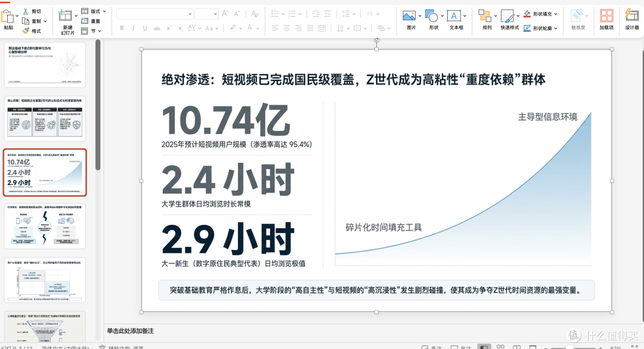Click the Arrange (排列) icon
The height and width of the screenshot is (349, 644).
coord(485,16)
